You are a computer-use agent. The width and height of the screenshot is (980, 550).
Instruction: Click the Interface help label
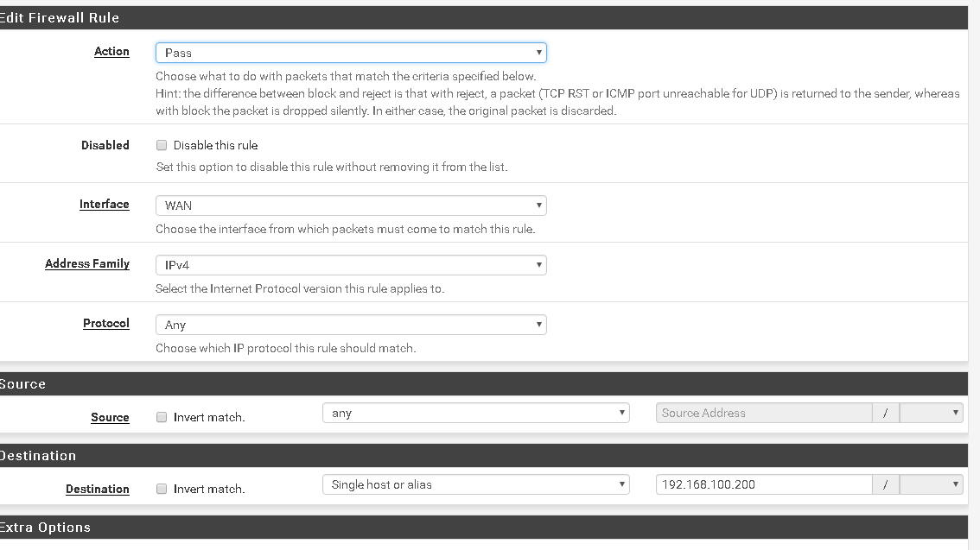(x=105, y=204)
